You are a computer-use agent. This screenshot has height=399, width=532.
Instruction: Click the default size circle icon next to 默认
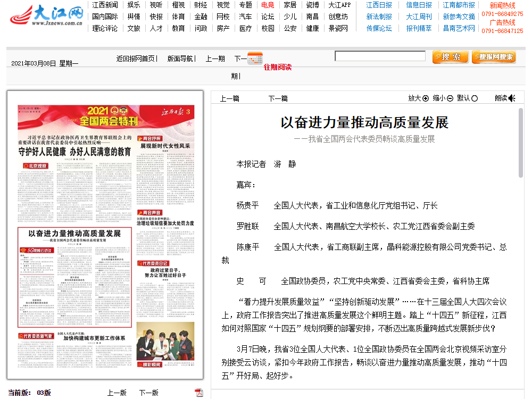click(x=475, y=98)
